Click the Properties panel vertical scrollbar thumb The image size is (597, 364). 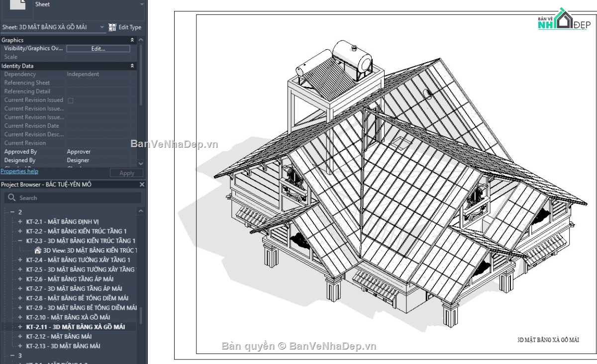click(141, 75)
